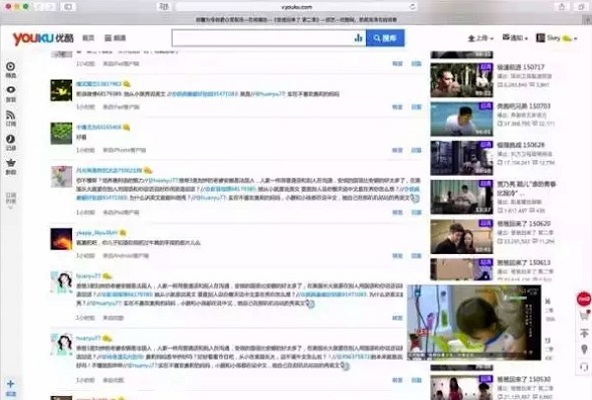The image size is (592, 400).
Task: Open Safari Reader view icon
Action: point(164,6)
